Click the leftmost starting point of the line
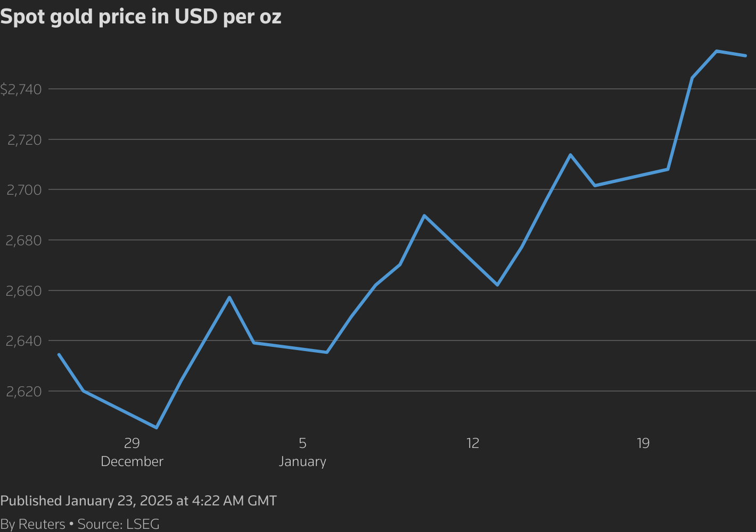This screenshot has height=532, width=756. [x=59, y=354]
